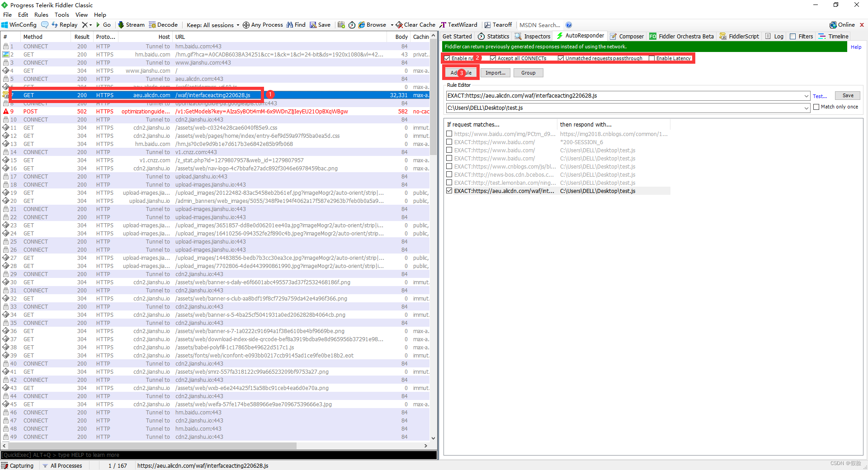This screenshot has height=470, width=868.
Task: Open the Tools menu
Action: 62,14
